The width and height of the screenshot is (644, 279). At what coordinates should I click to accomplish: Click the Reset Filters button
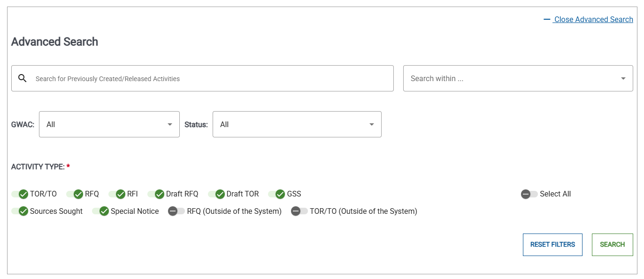click(552, 244)
